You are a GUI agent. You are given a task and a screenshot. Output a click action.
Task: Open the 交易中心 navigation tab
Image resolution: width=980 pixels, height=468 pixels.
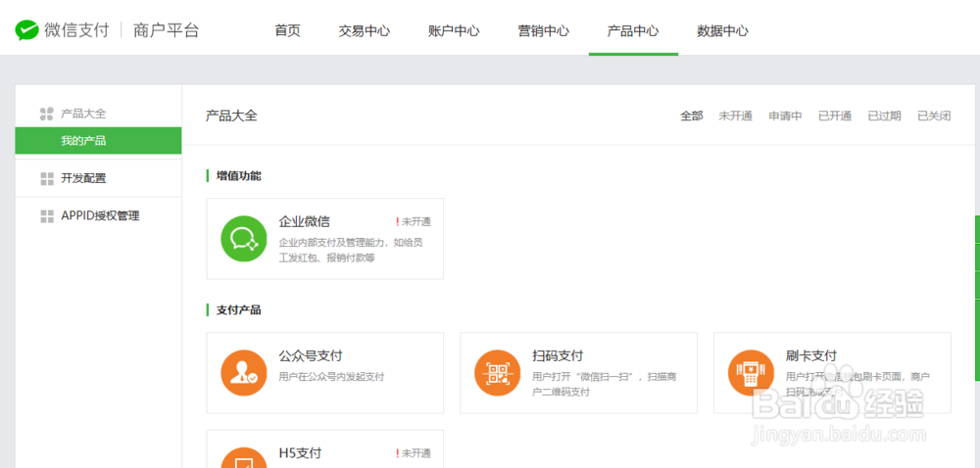[365, 30]
